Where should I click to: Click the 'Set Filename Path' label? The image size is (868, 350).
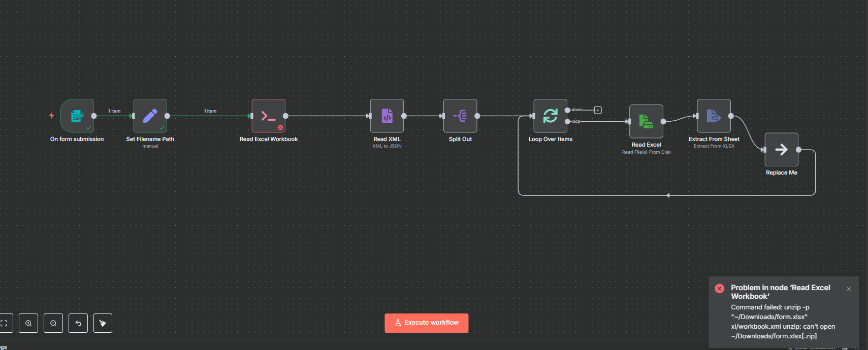click(x=150, y=139)
